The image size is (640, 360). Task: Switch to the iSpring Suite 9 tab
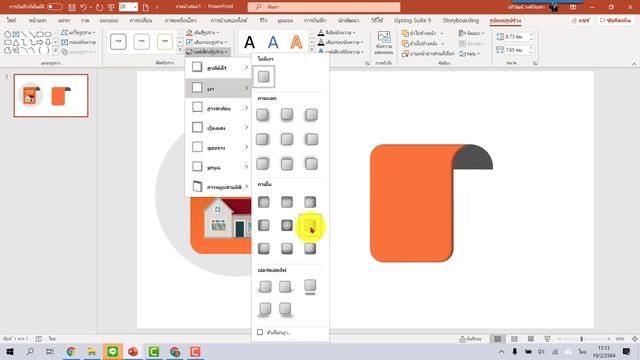coord(412,20)
